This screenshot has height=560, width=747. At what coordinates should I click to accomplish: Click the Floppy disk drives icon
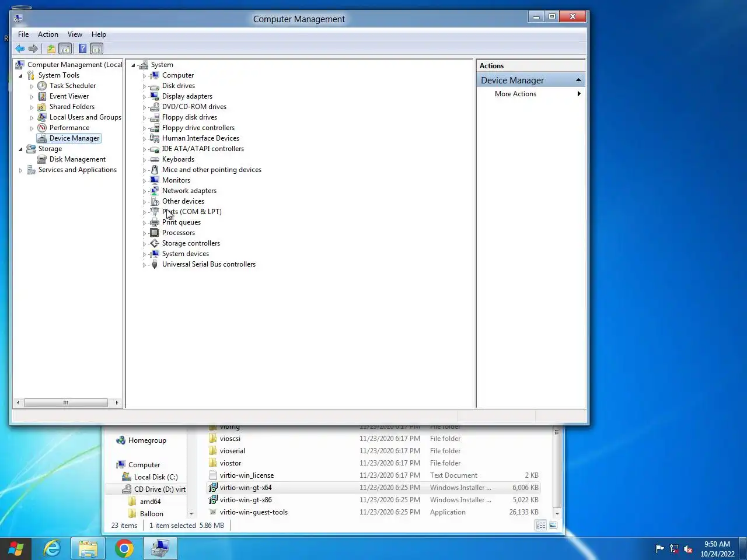click(x=155, y=117)
